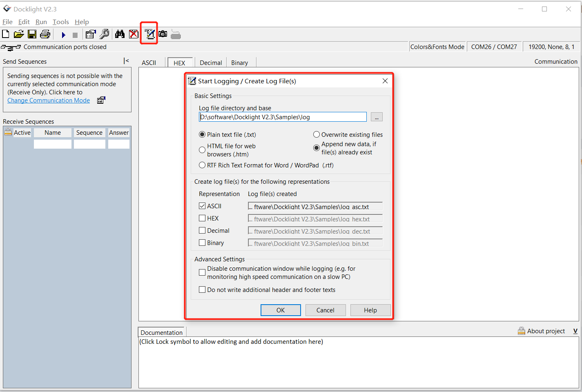Click the About project lock icon
Image resolution: width=582 pixels, height=392 pixels.
(x=522, y=331)
